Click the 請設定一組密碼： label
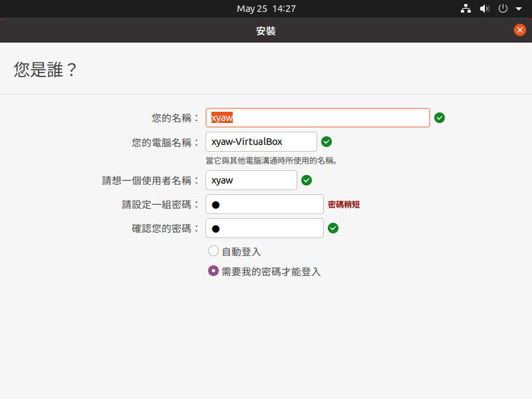Screen dimensions: 532x399 click(x=160, y=204)
